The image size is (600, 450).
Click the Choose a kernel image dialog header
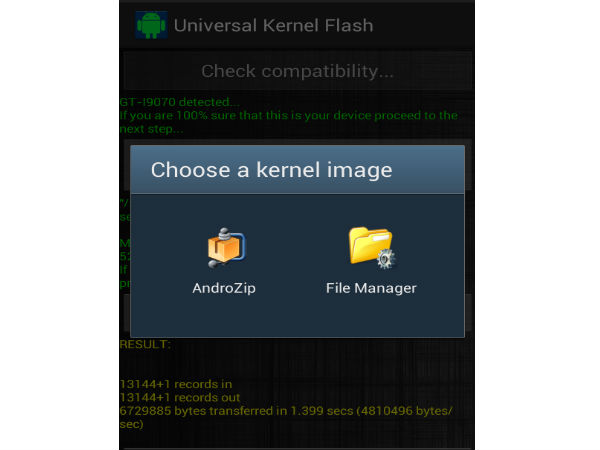coord(297,170)
